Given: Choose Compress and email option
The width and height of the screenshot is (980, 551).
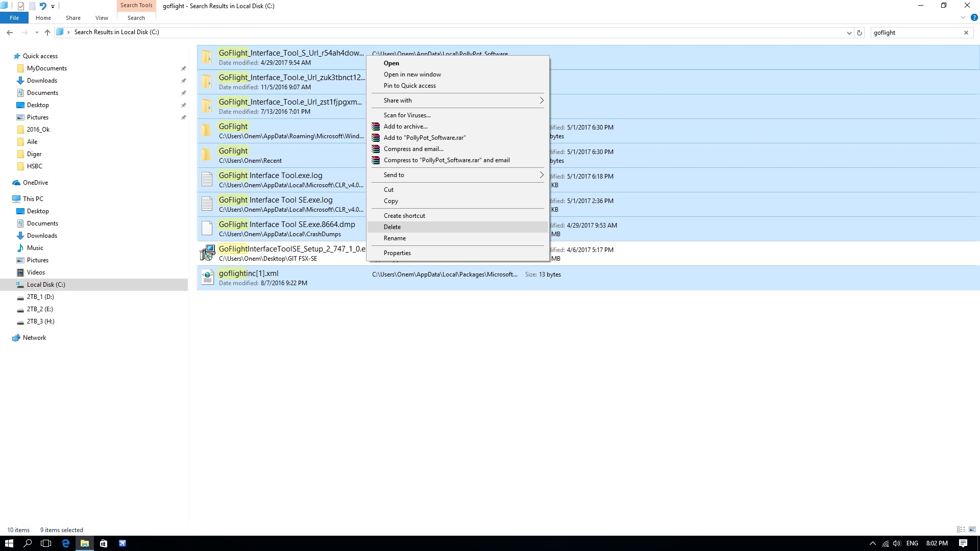Looking at the screenshot, I should click(x=457, y=149).
